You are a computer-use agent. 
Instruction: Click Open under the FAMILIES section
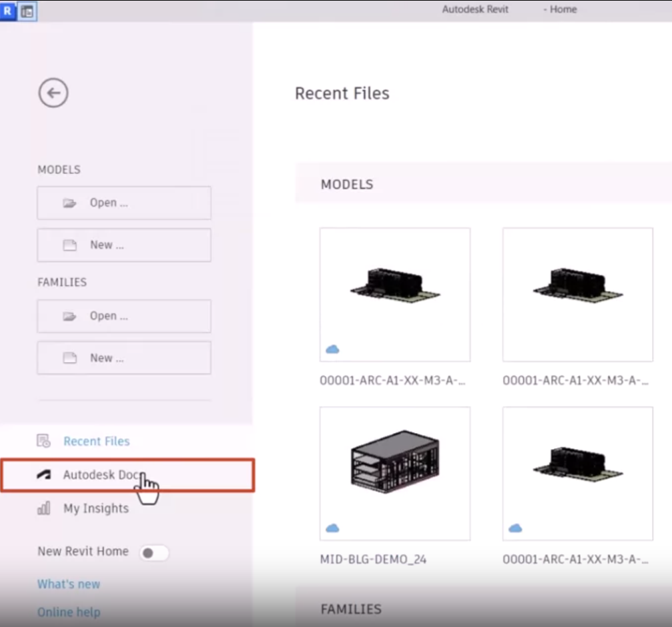coord(124,316)
